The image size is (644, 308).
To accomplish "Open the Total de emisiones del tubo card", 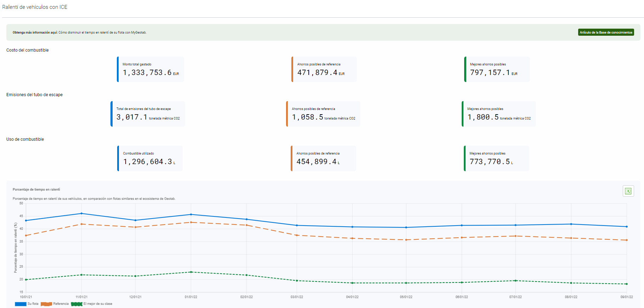I will (x=148, y=114).
